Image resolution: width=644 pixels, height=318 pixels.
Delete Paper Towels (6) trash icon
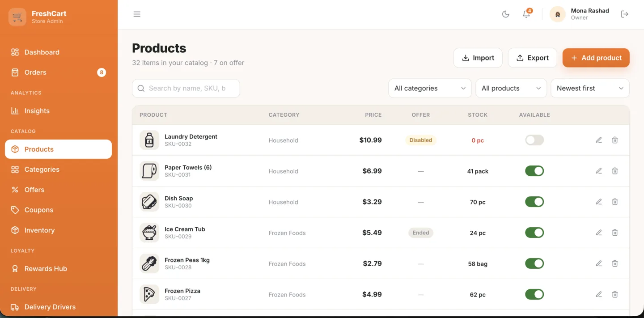click(x=615, y=171)
